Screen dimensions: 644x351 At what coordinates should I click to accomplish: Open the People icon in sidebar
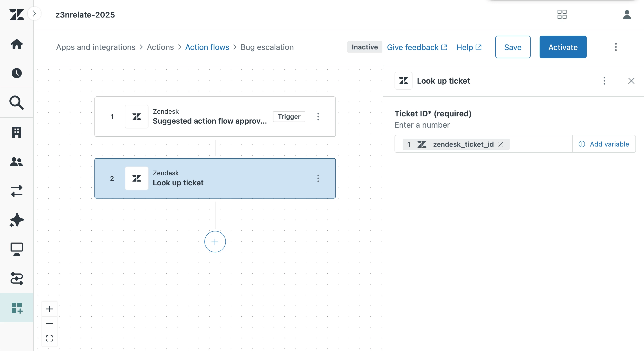(x=16, y=162)
